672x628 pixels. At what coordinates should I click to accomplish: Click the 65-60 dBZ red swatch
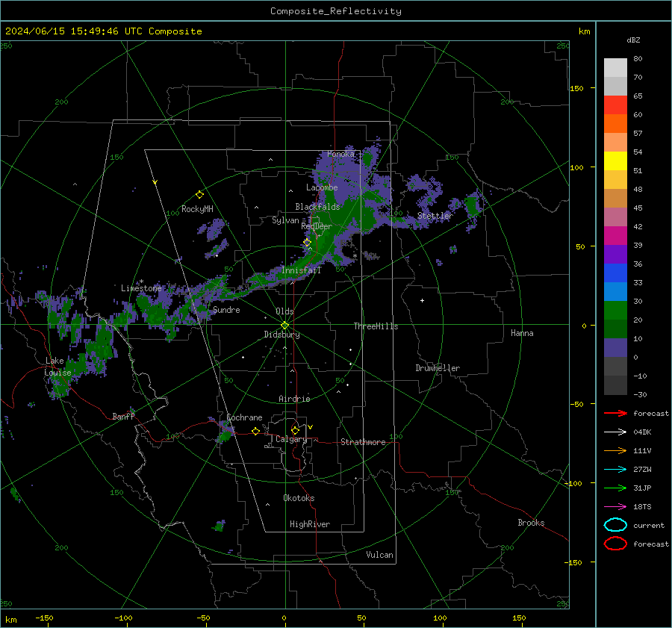[615, 105]
